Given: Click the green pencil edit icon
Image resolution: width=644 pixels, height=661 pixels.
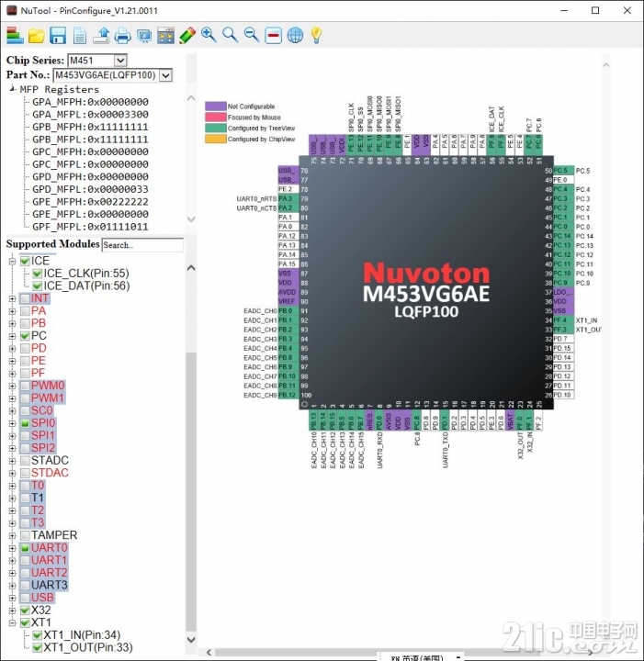Looking at the screenshot, I should [187, 36].
